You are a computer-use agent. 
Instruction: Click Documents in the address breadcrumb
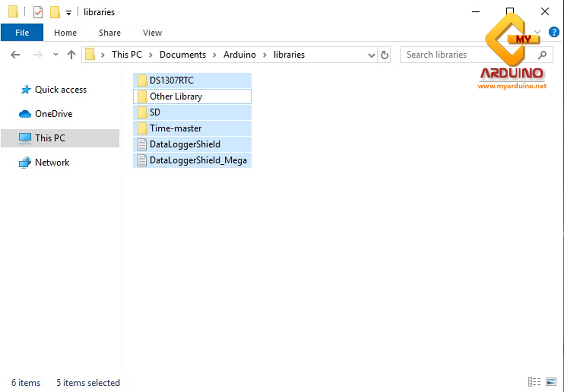(182, 55)
